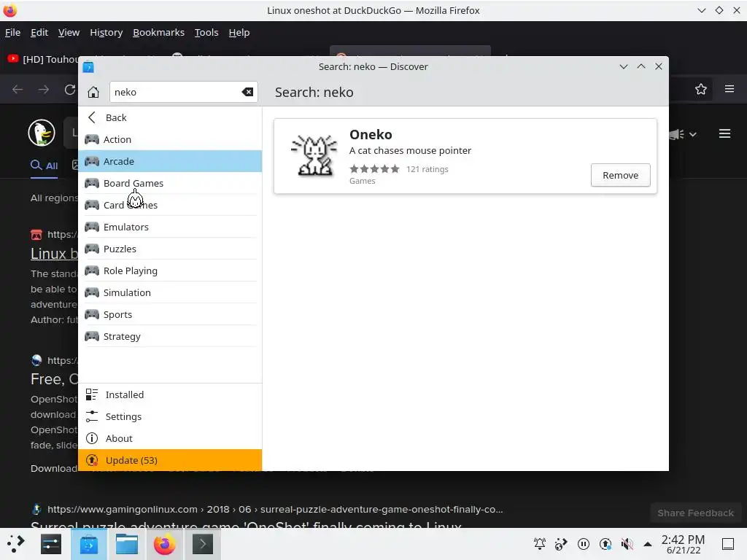The image size is (747, 560).
Task: Click the Update arrow icon
Action: point(91,460)
